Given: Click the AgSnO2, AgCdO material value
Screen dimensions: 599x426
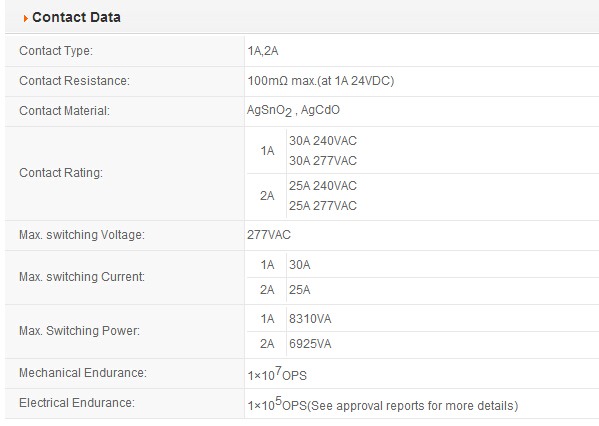Looking at the screenshot, I should [293, 111].
